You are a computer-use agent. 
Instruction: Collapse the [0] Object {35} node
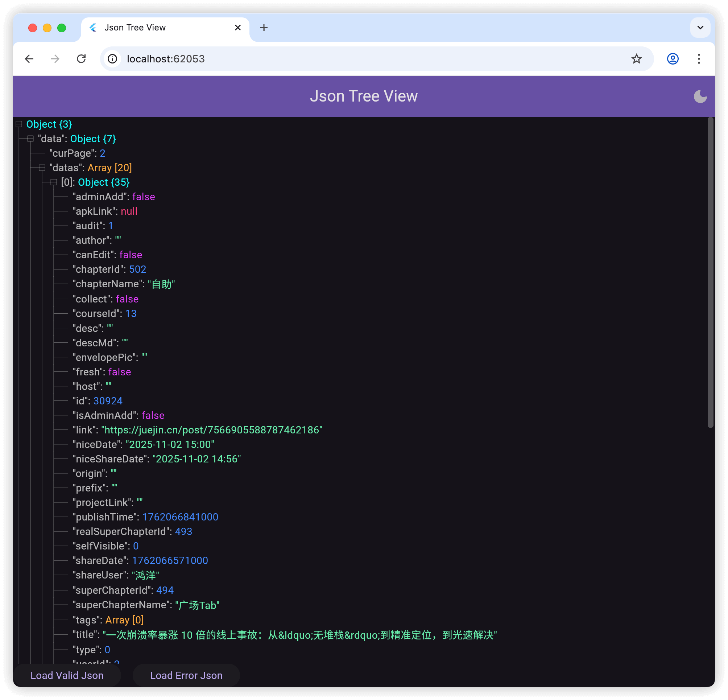(x=53, y=182)
